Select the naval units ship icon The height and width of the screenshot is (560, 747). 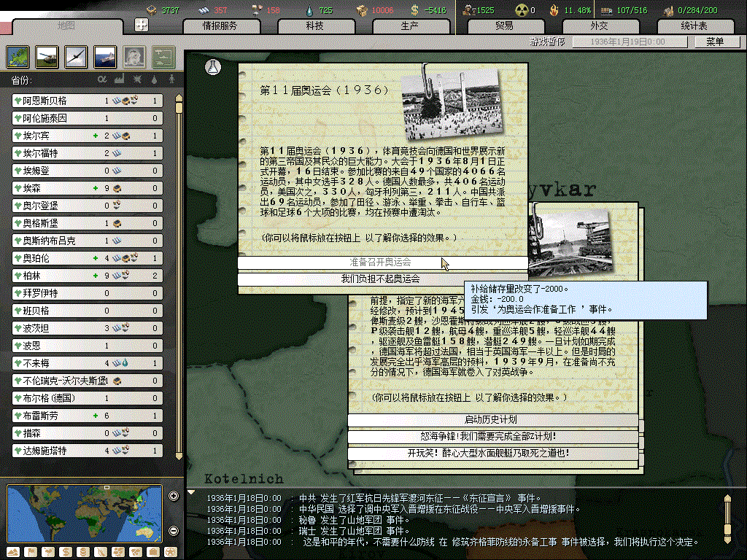click(x=105, y=56)
